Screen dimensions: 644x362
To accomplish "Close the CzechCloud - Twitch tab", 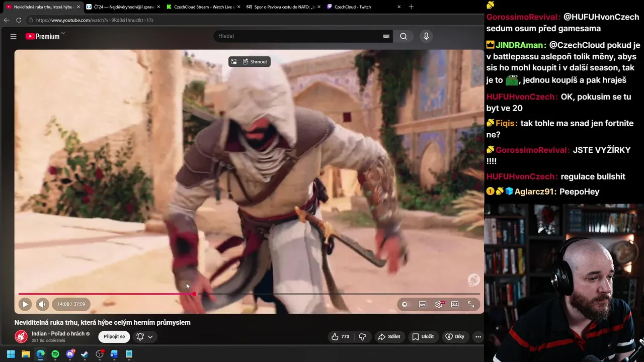I will (x=399, y=7).
